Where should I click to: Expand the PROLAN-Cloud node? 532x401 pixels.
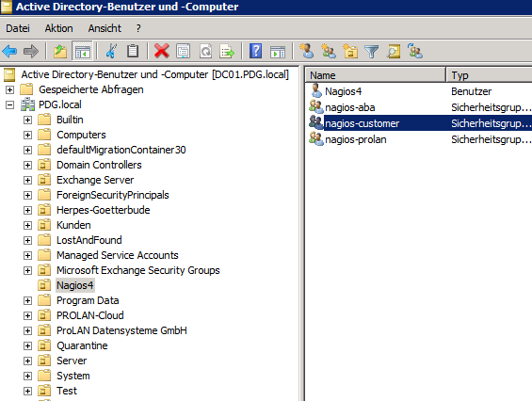point(28,316)
